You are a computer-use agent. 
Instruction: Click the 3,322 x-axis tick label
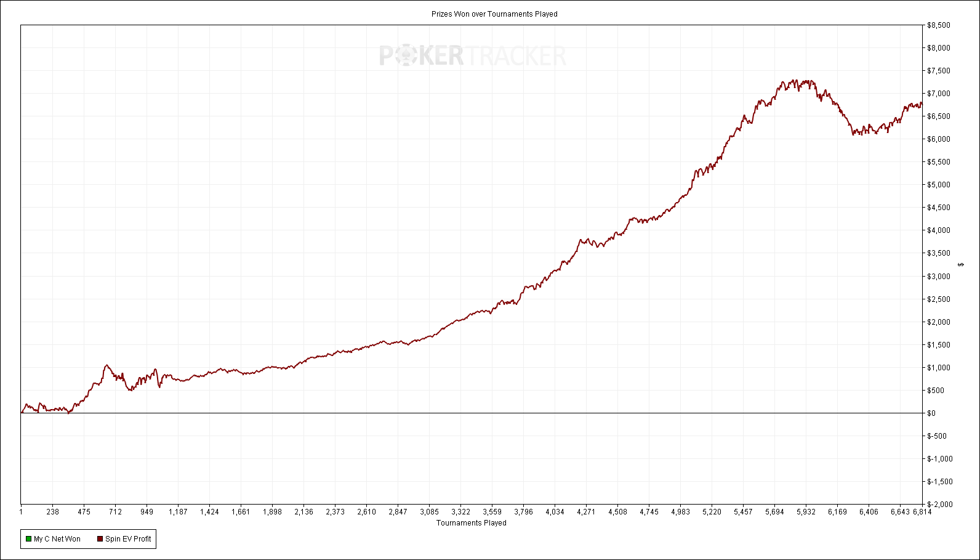(x=460, y=512)
